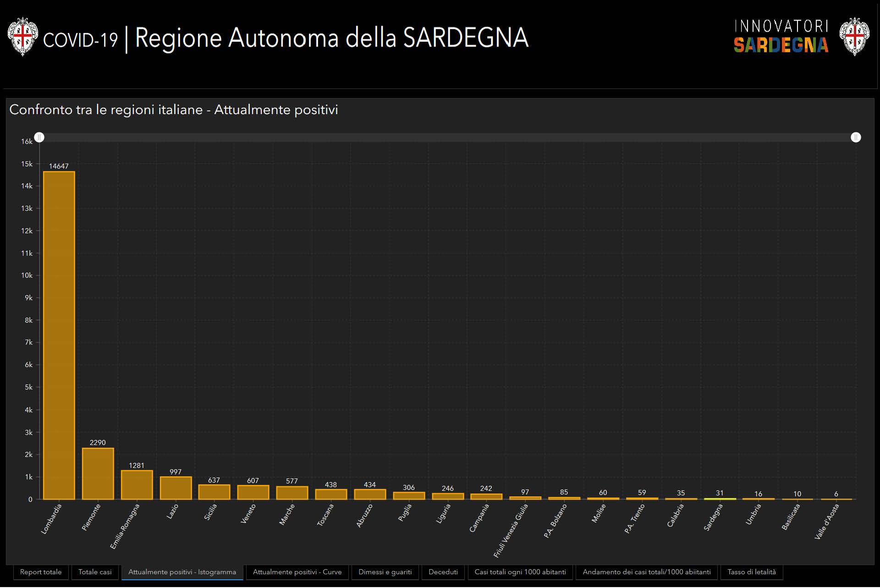Viewport: 880px width, 588px height.
Task: Open the Attualmente positivi - Curve tab
Action: pos(297,572)
